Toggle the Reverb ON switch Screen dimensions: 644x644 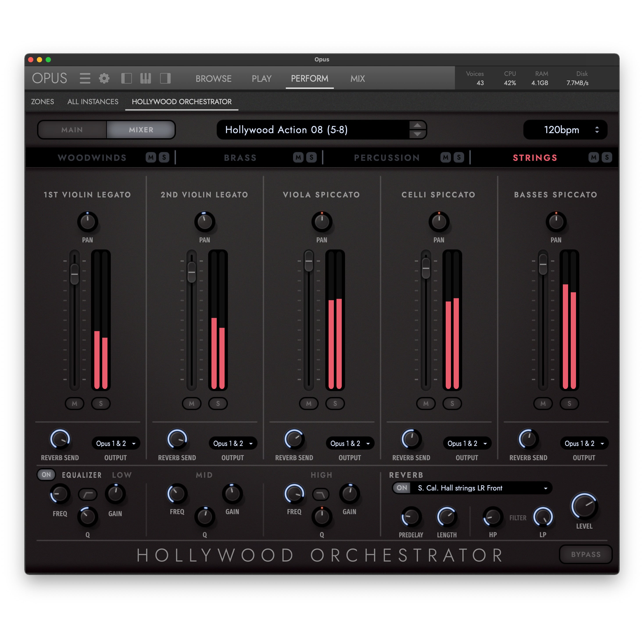point(402,488)
